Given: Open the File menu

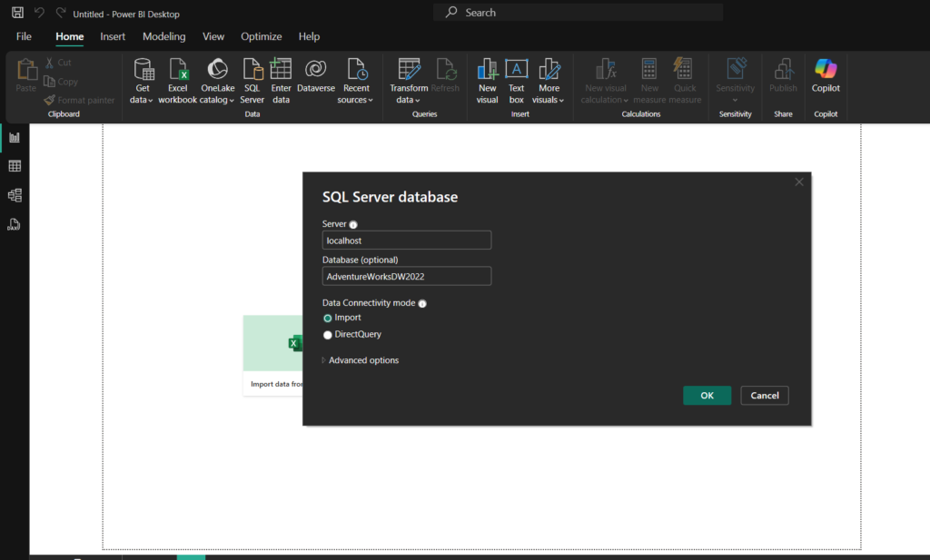Looking at the screenshot, I should tap(24, 36).
